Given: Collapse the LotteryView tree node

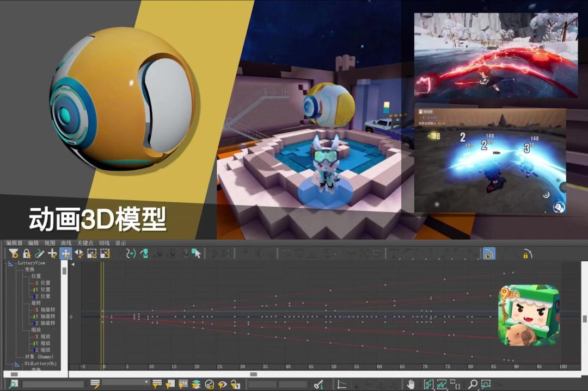Looking at the screenshot, I should tap(10, 263).
